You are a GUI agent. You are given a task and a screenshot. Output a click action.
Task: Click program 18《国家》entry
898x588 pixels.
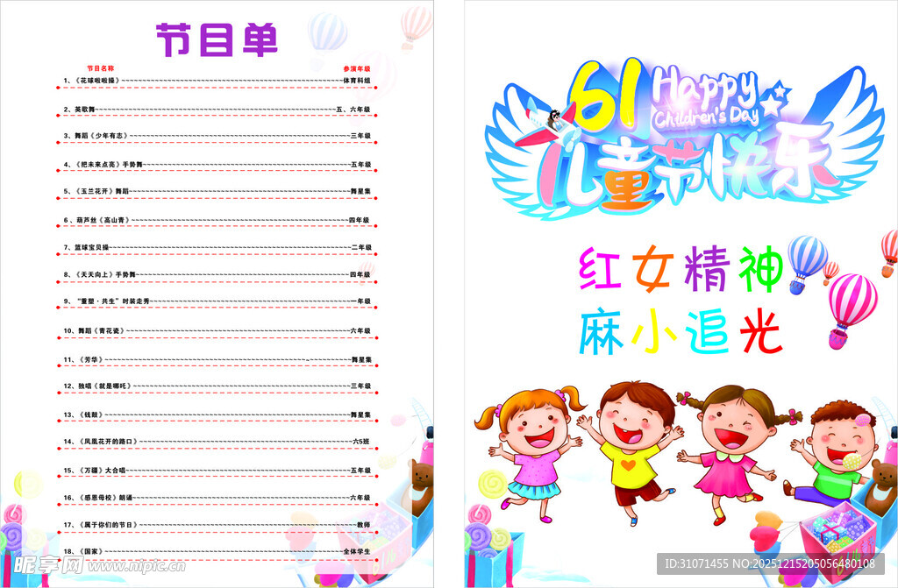point(91,552)
